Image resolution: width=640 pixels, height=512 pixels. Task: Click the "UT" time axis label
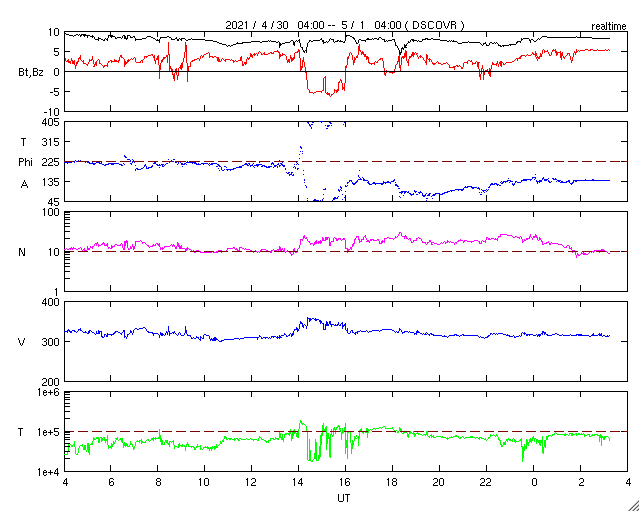[x=344, y=498]
